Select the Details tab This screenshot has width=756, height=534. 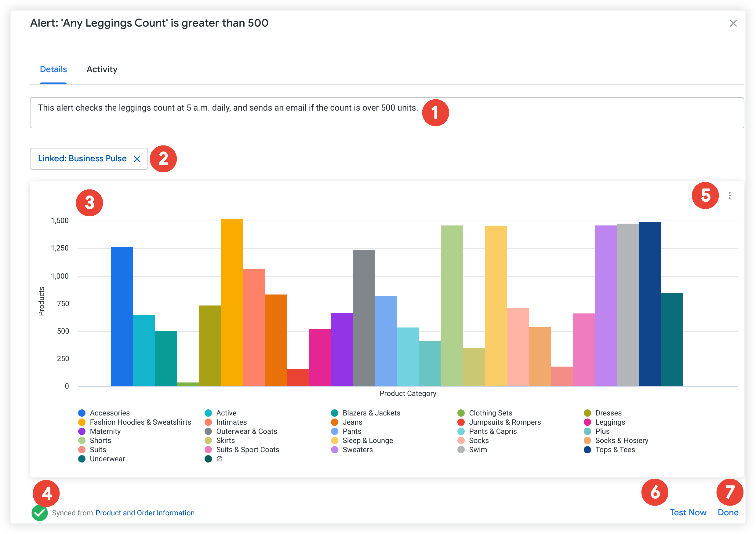(x=53, y=69)
